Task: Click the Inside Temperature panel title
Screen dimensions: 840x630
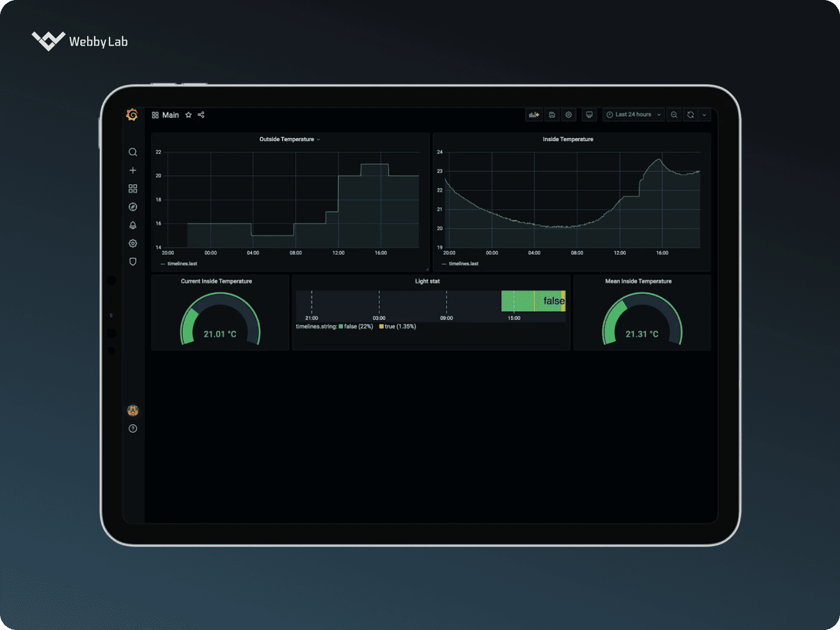Action: (x=568, y=139)
